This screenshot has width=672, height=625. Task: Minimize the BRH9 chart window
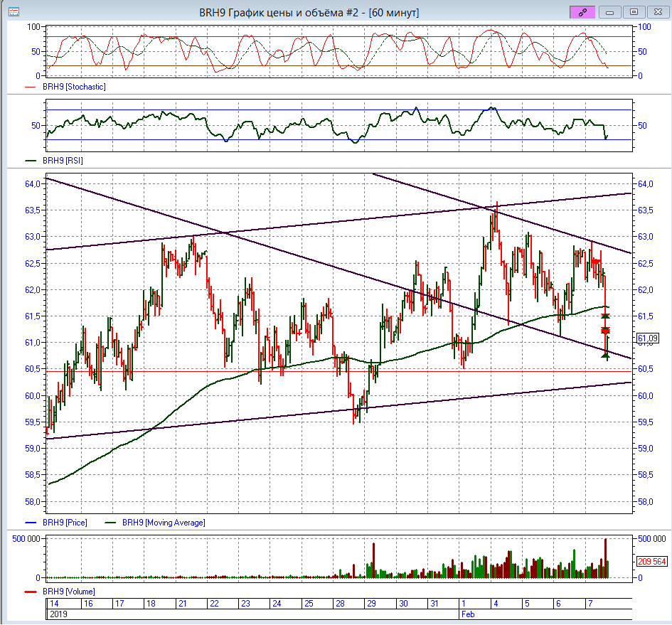coord(611,12)
